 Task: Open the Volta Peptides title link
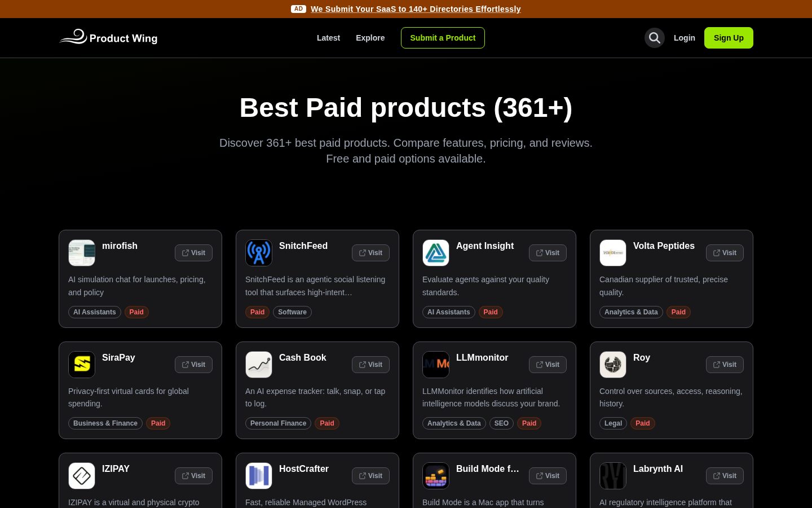pos(664,246)
